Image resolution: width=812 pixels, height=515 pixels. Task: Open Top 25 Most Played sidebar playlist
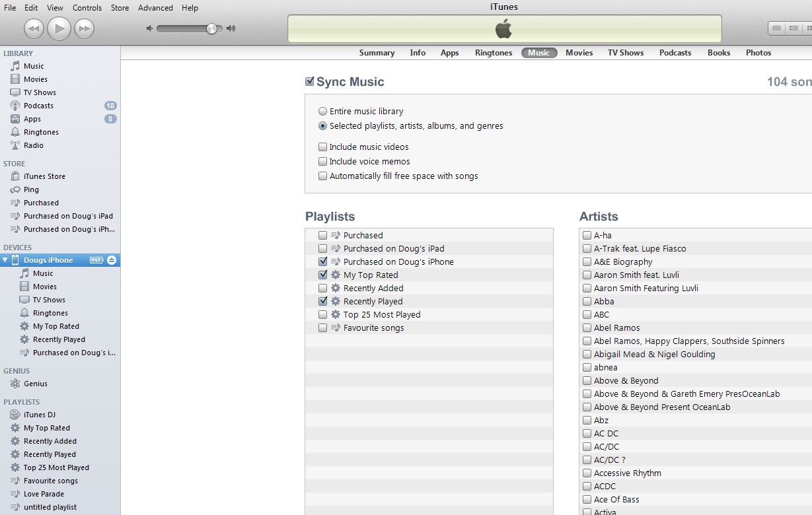point(56,467)
